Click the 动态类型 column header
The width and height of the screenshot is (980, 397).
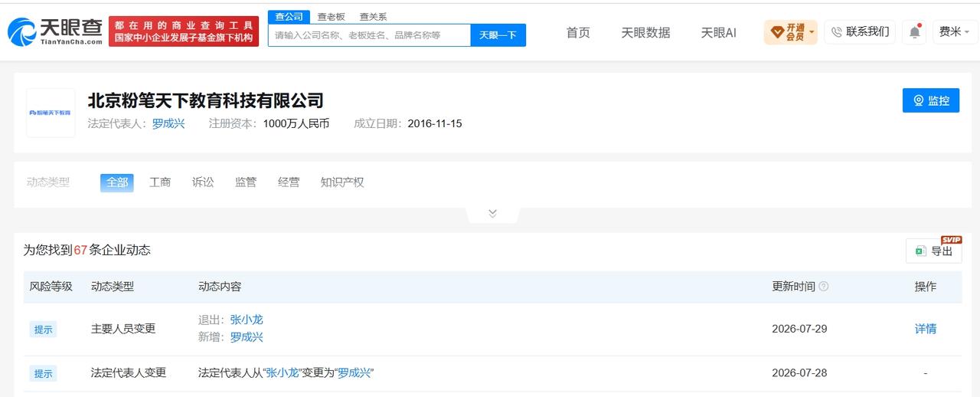[x=113, y=287]
